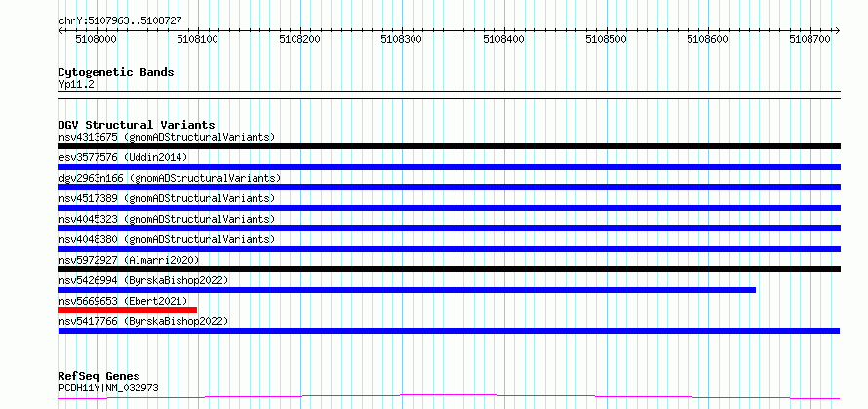Select ruler position 5108400
This screenshot has height=409, width=868.
(503, 39)
